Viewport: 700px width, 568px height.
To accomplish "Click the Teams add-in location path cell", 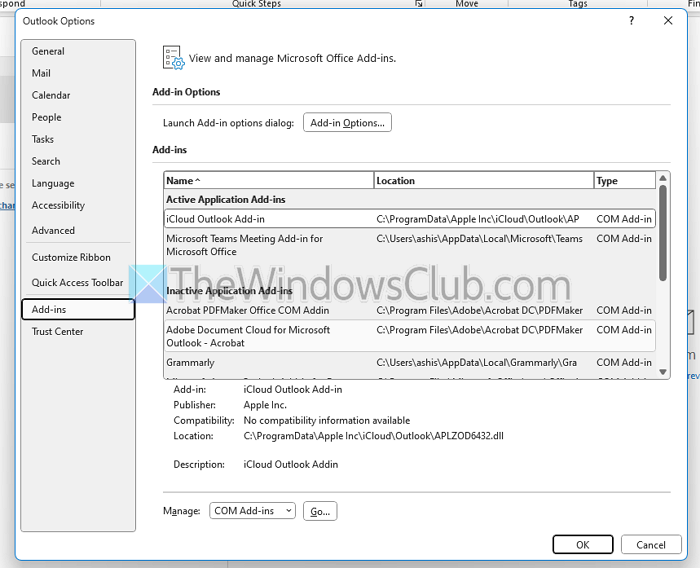I will [x=479, y=239].
